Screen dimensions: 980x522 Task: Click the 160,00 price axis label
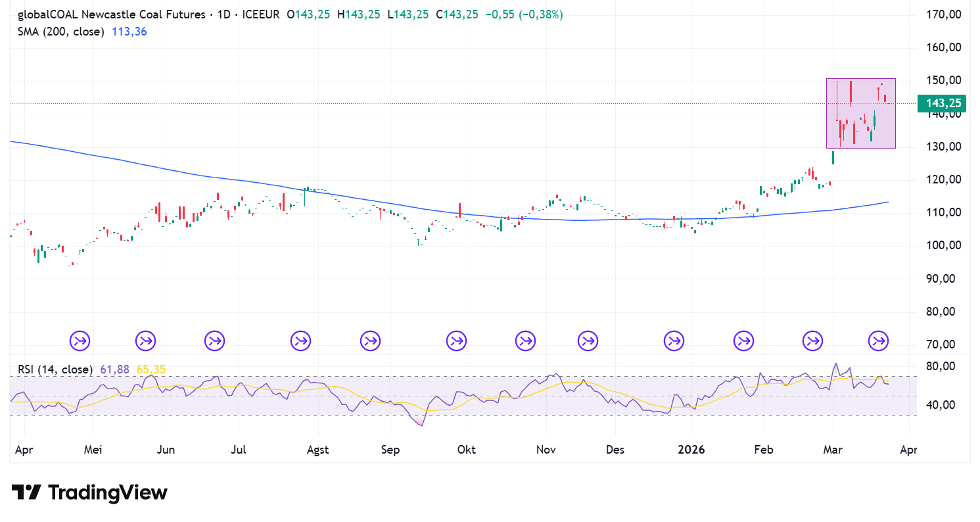coord(943,47)
